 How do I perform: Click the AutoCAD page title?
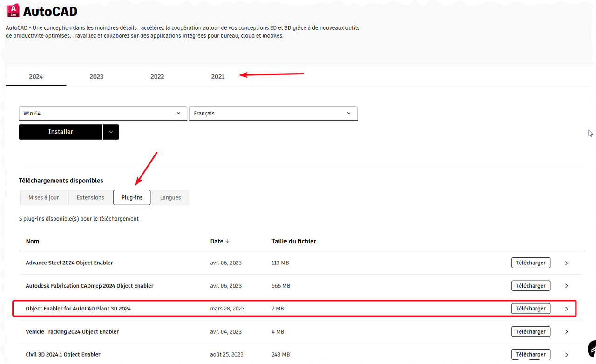[50, 11]
